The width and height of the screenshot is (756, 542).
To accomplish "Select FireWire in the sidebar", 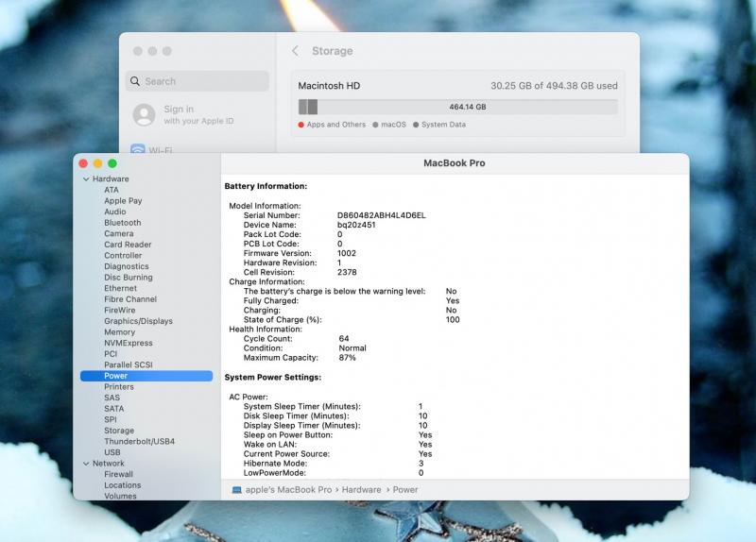I will (120, 311).
